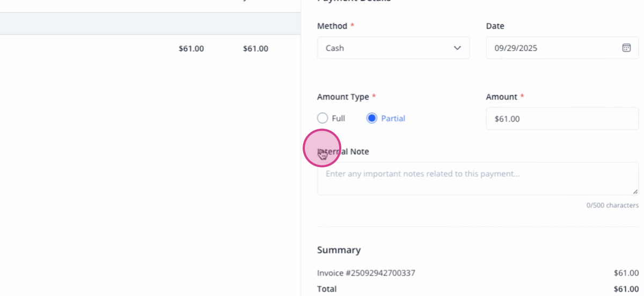Click the Date field label

(x=495, y=26)
